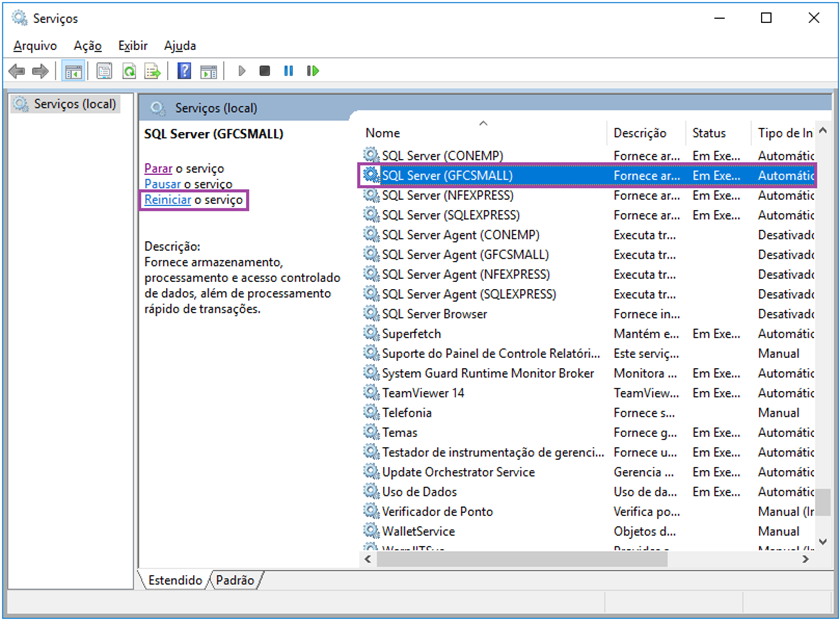Click the gear icon of Update Orchestrator Service
This screenshot has height=622, width=840.
pyautogui.click(x=371, y=471)
